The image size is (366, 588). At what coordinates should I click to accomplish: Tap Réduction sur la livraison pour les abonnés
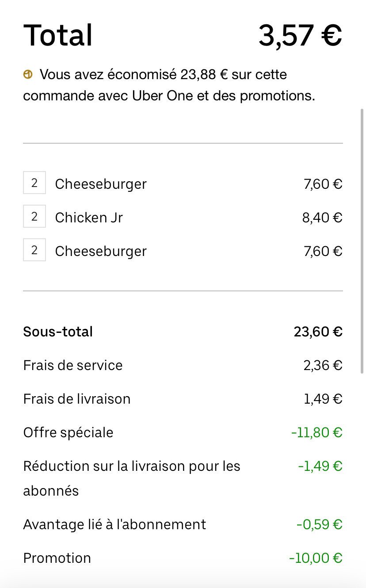(x=131, y=478)
